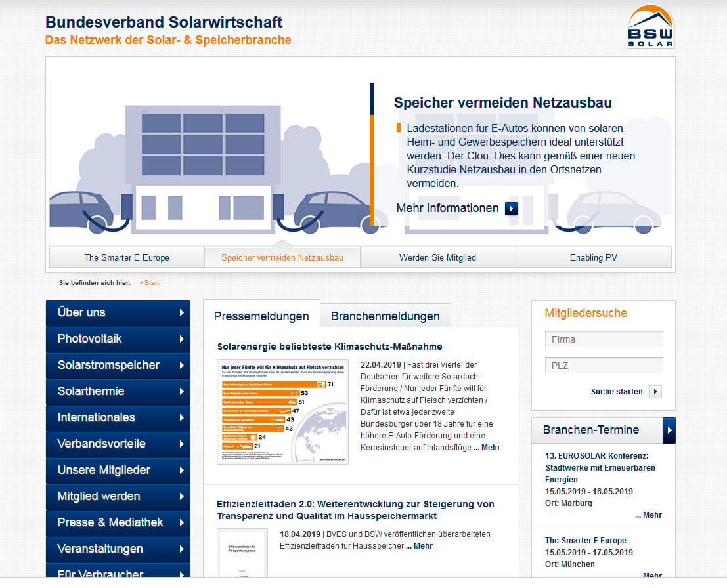The image size is (727, 588).
Task: Open Solarenergie beliebteste Klimaschutz-Maßnahme headline
Action: click(x=330, y=346)
